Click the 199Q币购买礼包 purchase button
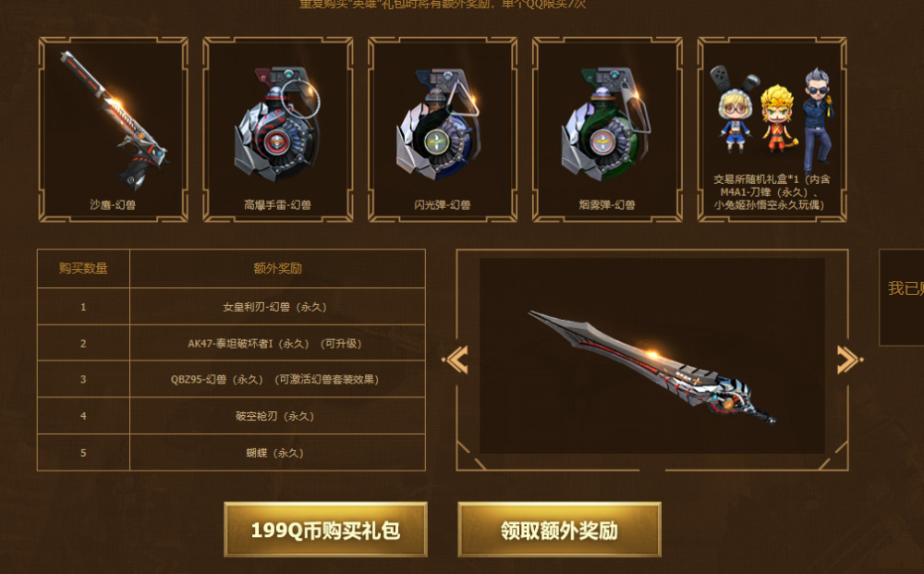Screen dimensions: 924x574 coord(325,530)
